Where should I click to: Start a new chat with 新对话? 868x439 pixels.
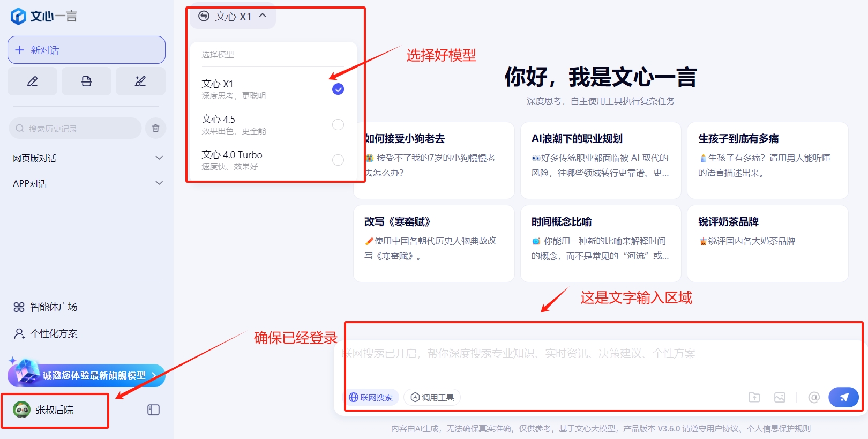click(x=86, y=50)
